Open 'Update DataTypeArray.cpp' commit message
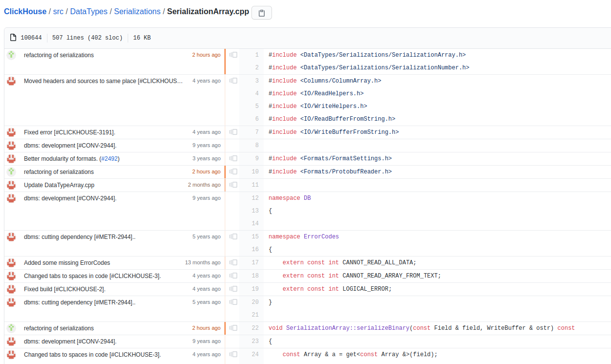Image resolution: width=611 pixels, height=364 pixels. coord(59,185)
